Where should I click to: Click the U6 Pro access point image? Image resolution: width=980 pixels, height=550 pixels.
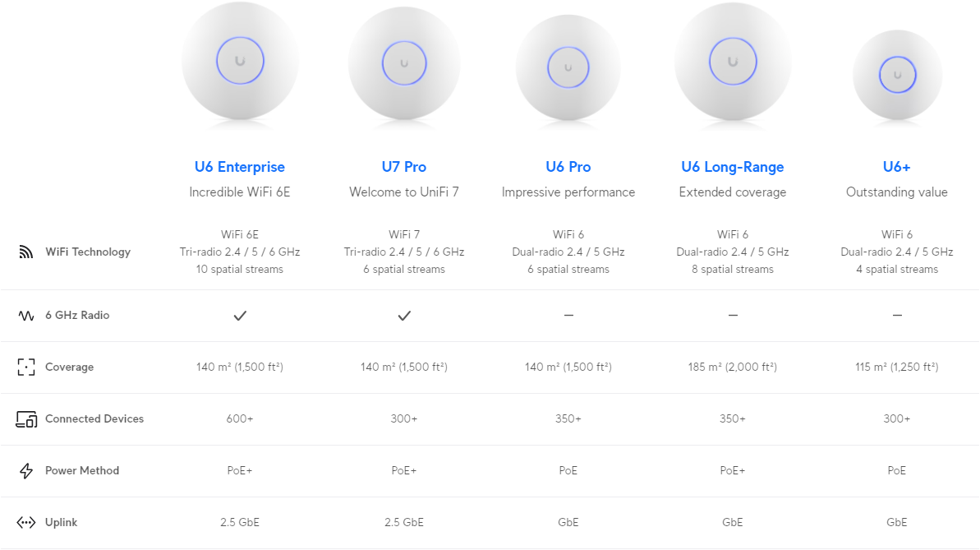pyautogui.click(x=568, y=67)
